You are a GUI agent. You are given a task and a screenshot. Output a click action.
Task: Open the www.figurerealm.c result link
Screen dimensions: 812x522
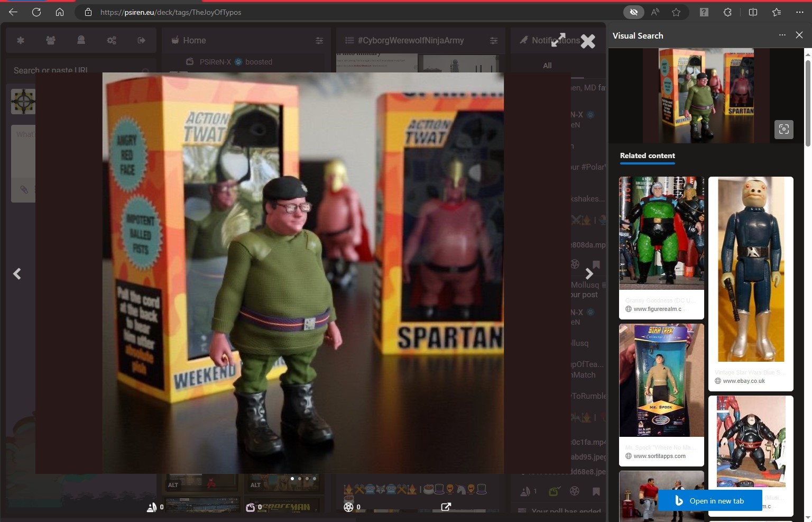point(657,309)
